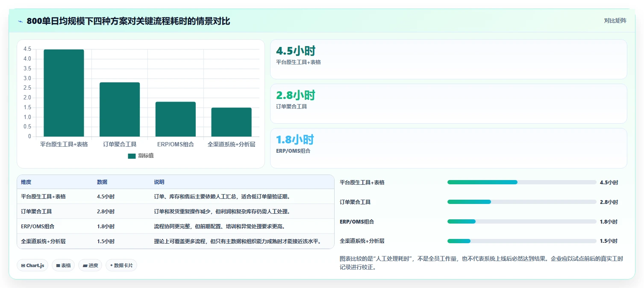Select 全渠道系统+分析层 table row cell
The width and height of the screenshot is (644, 288).
coord(43,241)
